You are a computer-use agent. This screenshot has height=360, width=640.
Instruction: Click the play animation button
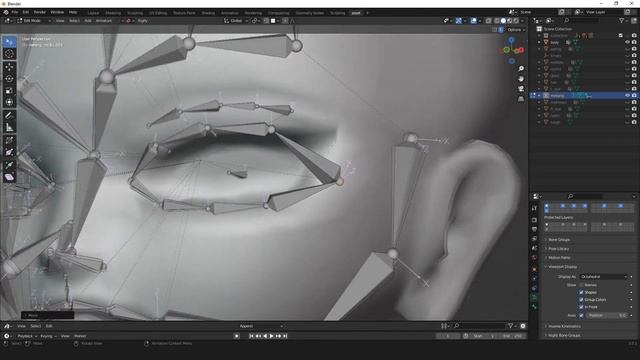[271, 336]
